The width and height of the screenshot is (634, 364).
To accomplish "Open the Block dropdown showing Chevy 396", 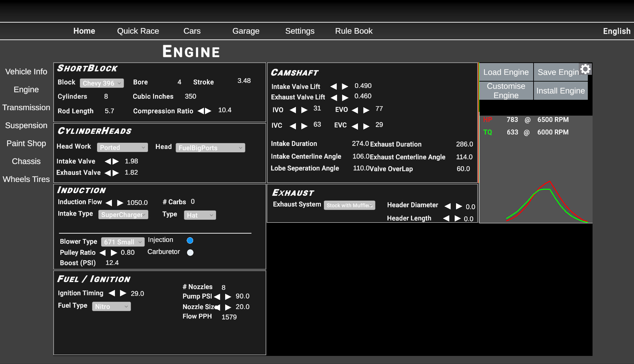I will pos(102,83).
